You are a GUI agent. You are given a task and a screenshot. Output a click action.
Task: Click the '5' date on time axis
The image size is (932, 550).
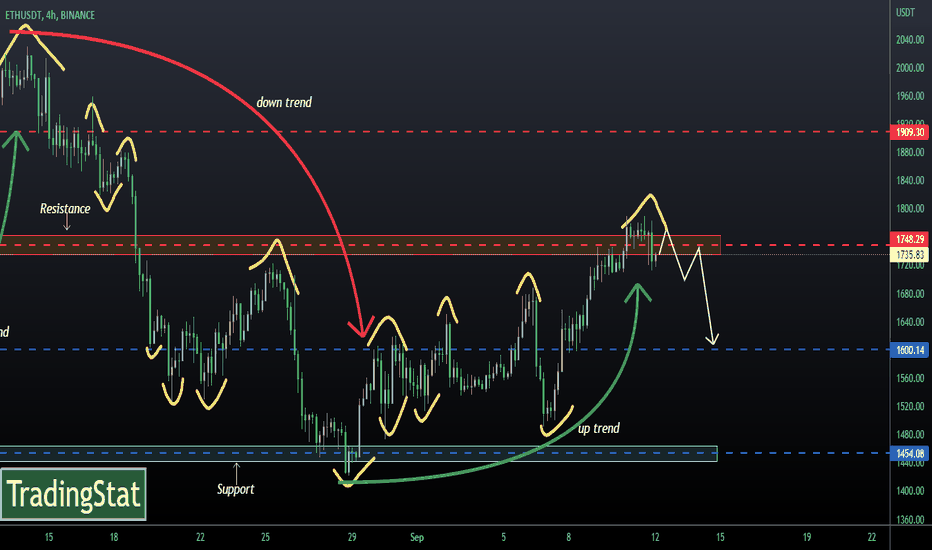pyautogui.click(x=503, y=538)
